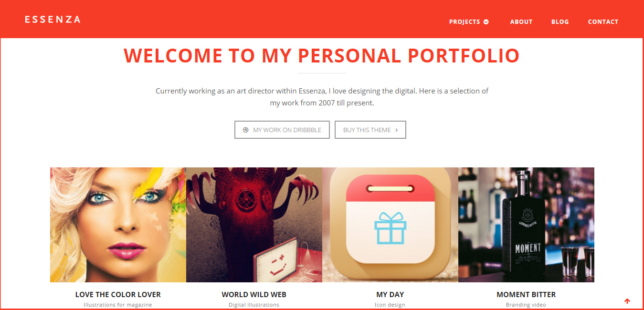This screenshot has height=310, width=644.
Task: Click Love The Color Lover title
Action: (x=118, y=294)
